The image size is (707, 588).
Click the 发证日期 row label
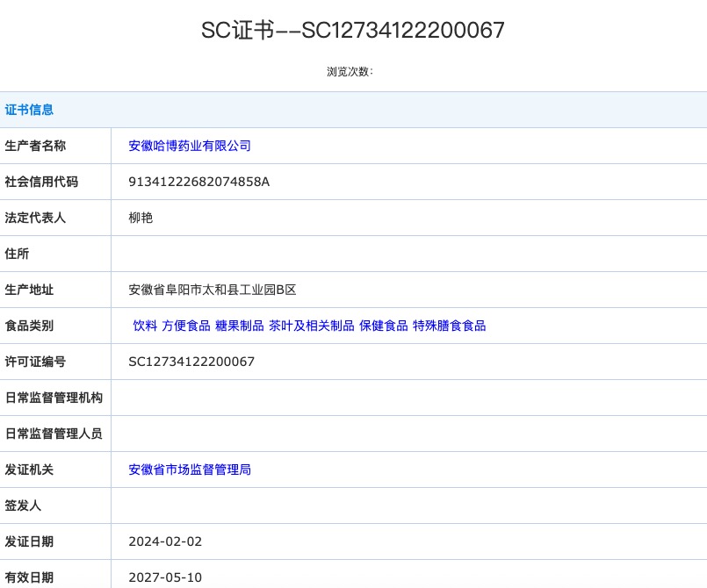29,541
